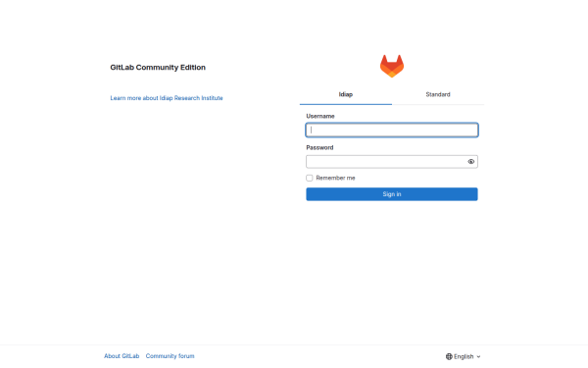
Task: Click the GitLab fox logo
Action: (392, 66)
